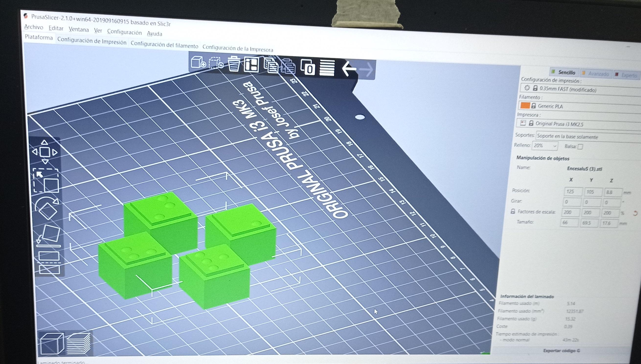
Task: Click the Delete selected object icon
Action: point(216,63)
